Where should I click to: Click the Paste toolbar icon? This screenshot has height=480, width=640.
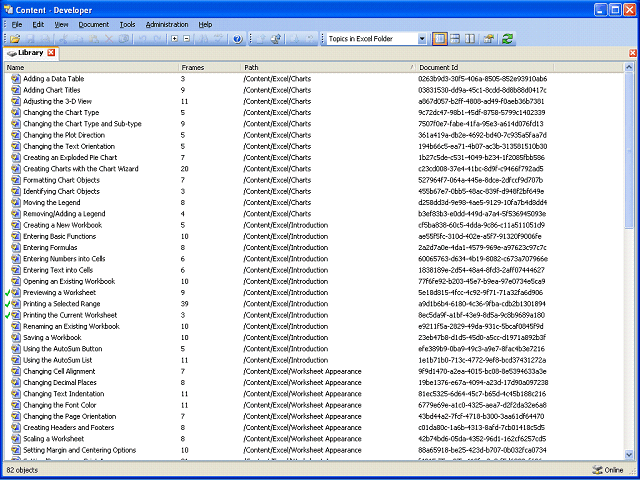tap(93, 39)
